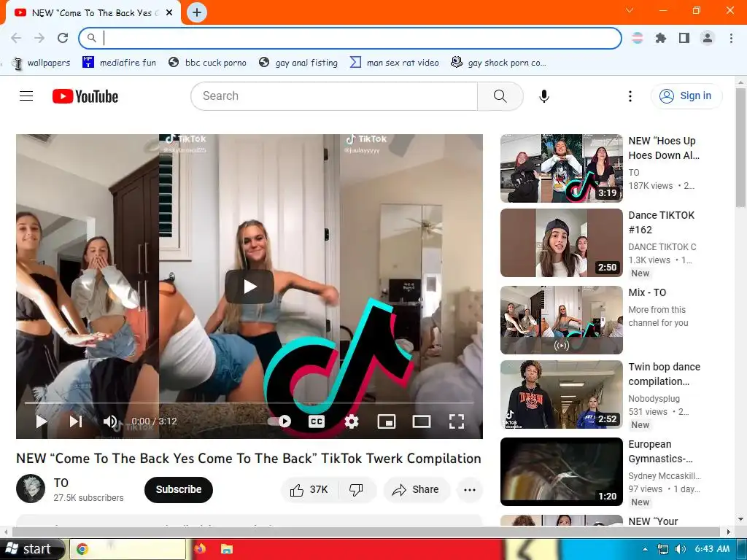Click the Sign in button
Image resolution: width=747 pixels, height=560 pixels.
686,96
